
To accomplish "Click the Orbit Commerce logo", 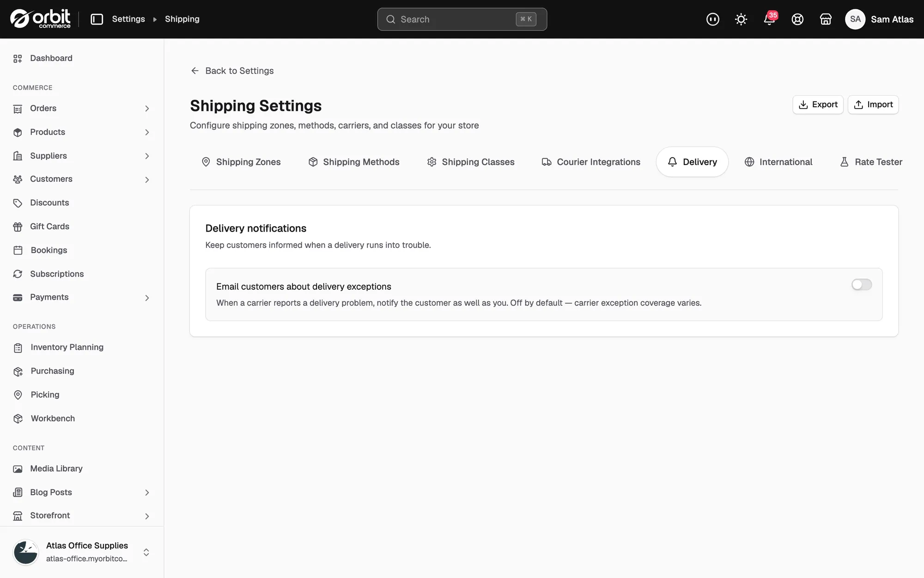I will click(40, 19).
